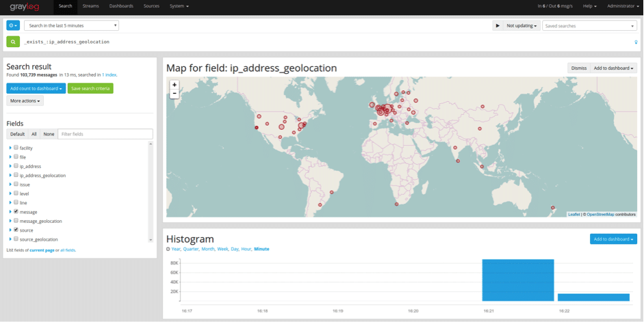Viewport: 644px width, 322px height.
Task: Zoom in on the geolocation map
Action: 175,85
